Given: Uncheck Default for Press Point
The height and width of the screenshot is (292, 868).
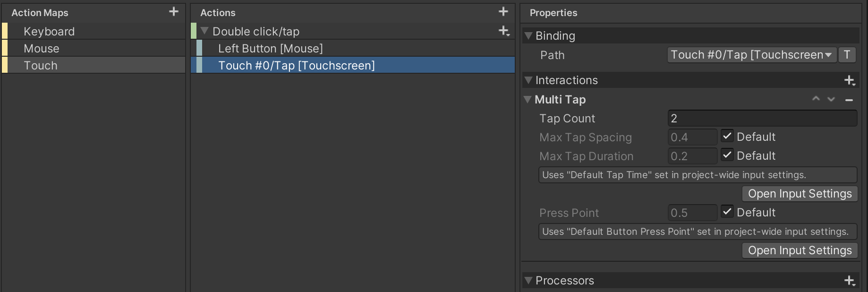Looking at the screenshot, I should coord(727,212).
